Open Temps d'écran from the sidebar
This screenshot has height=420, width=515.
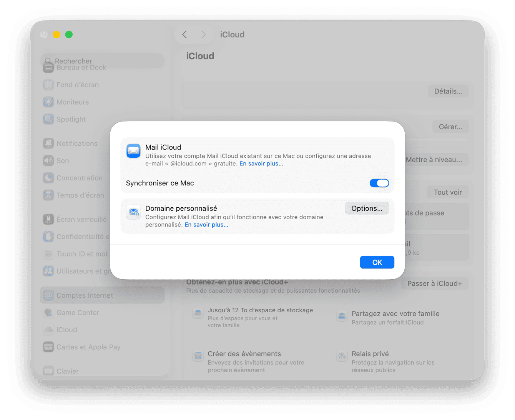tap(48, 195)
